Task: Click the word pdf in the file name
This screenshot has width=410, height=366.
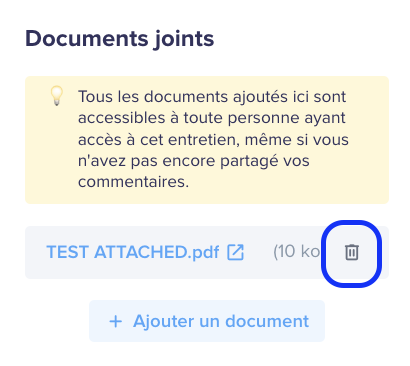Action: tap(206, 253)
